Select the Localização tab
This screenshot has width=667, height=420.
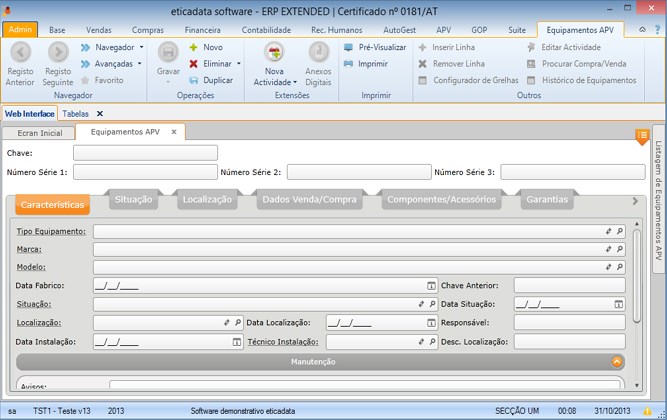point(207,199)
